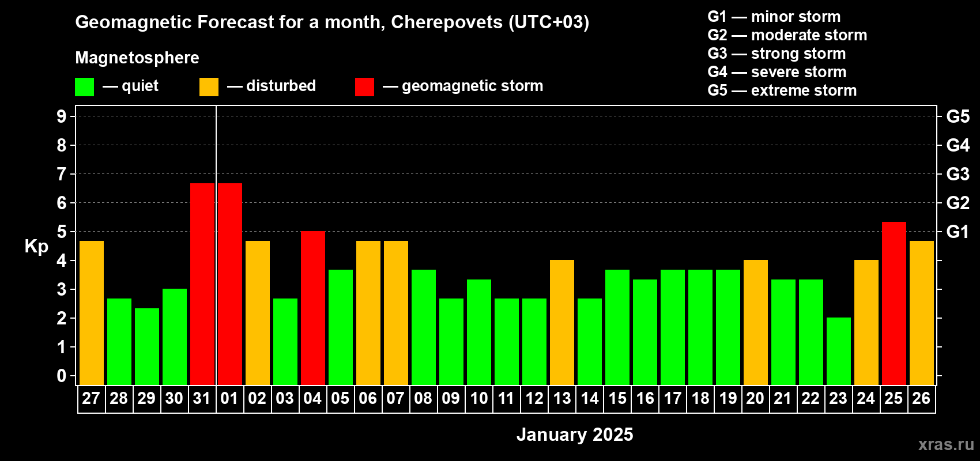Click the orange bar above day 02
Viewport: 980px width, 461px height.
(x=258, y=313)
